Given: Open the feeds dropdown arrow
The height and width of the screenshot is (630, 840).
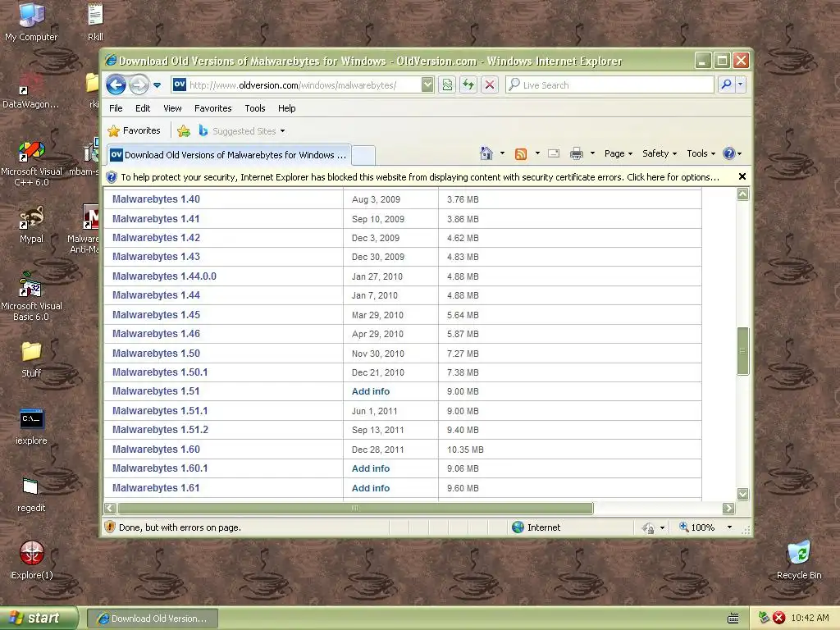Looking at the screenshot, I should (537, 153).
